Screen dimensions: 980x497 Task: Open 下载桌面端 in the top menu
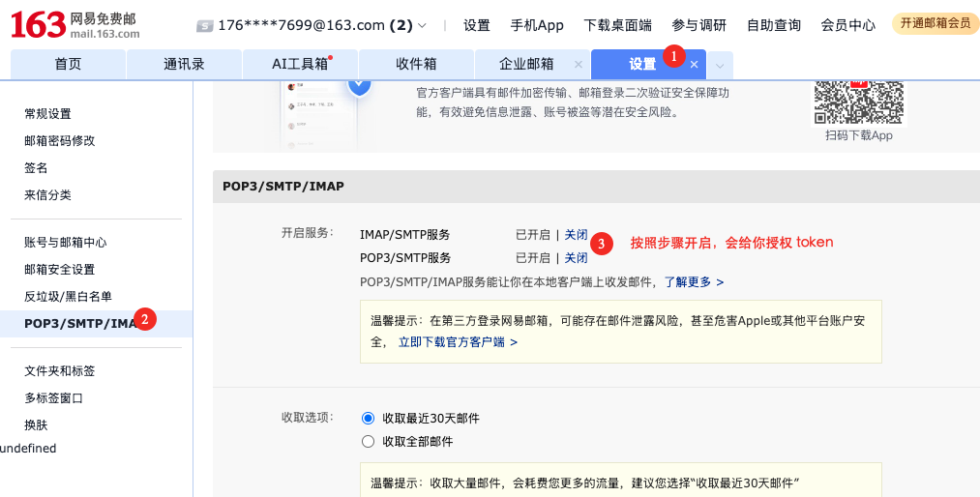[617, 26]
